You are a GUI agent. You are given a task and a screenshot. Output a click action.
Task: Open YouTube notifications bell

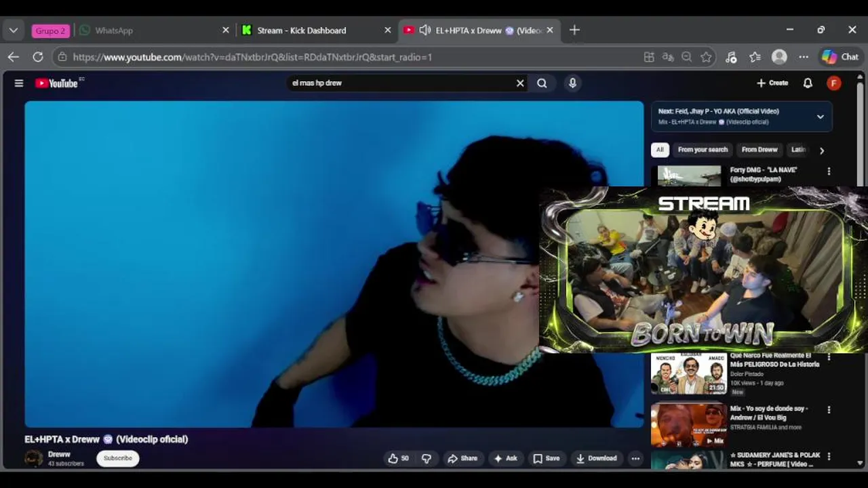coord(808,83)
